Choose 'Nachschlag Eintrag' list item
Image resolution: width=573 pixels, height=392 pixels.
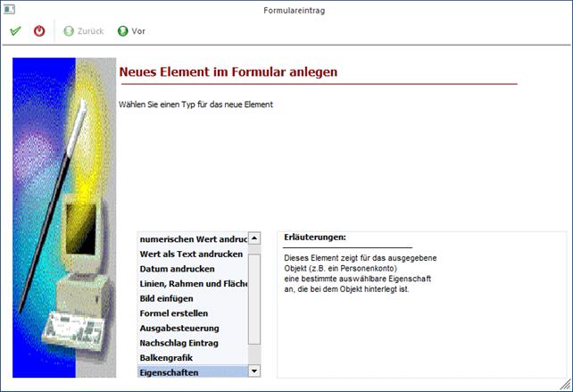179,343
